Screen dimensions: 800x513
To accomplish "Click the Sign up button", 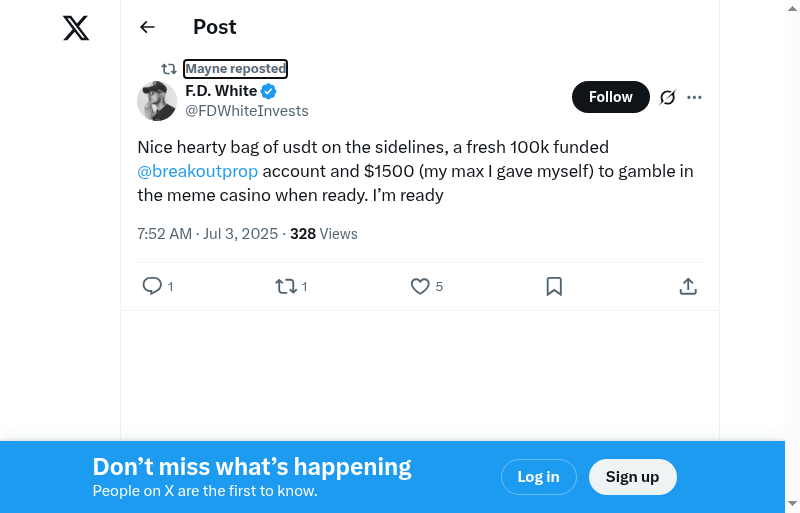I will [632, 477].
